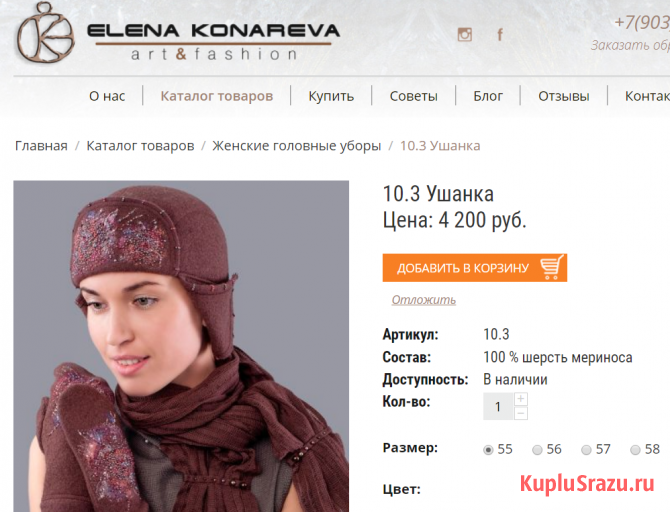Select size 55 radio button

tap(488, 450)
